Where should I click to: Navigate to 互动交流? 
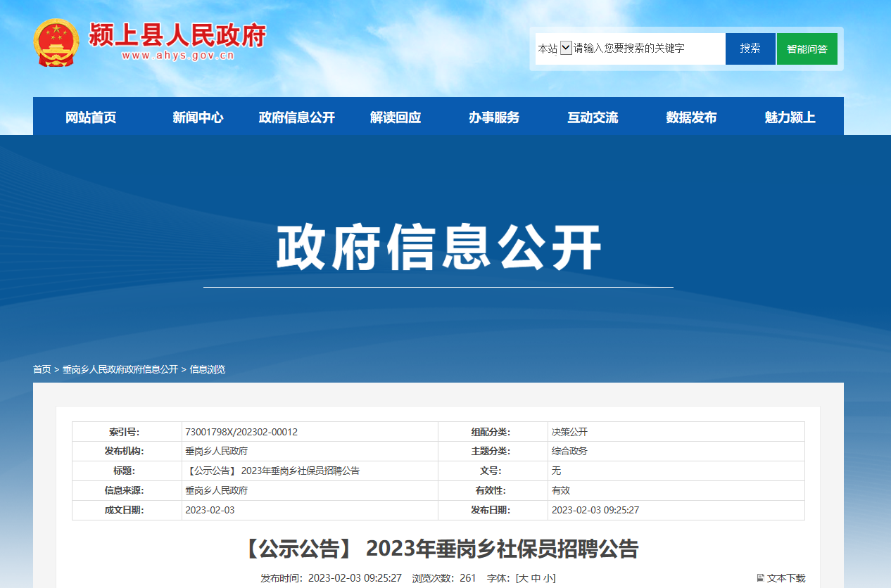click(593, 117)
